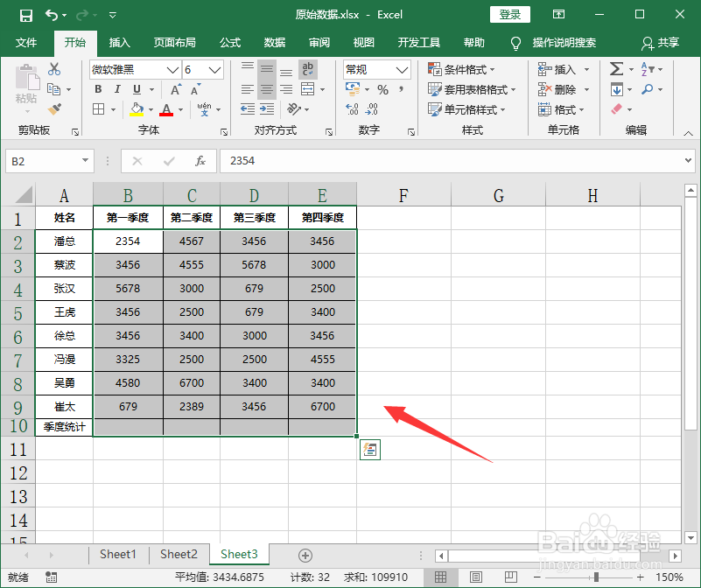Click the Wrap Text icon
Image resolution: width=701 pixels, height=588 pixels.
click(307, 68)
